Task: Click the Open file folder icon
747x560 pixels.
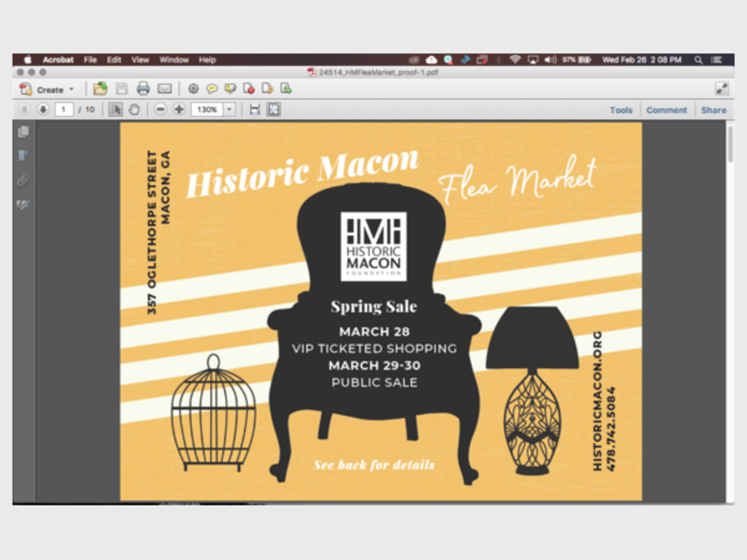Action: (100, 89)
